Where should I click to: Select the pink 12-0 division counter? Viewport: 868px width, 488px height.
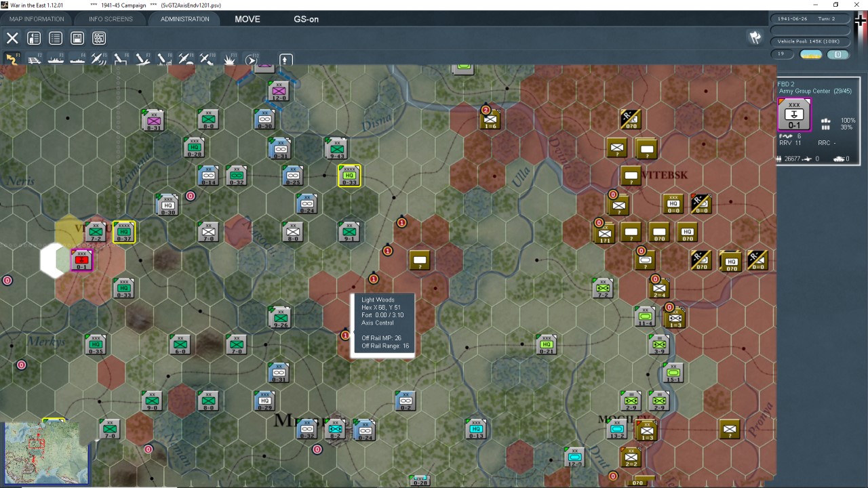click(278, 91)
